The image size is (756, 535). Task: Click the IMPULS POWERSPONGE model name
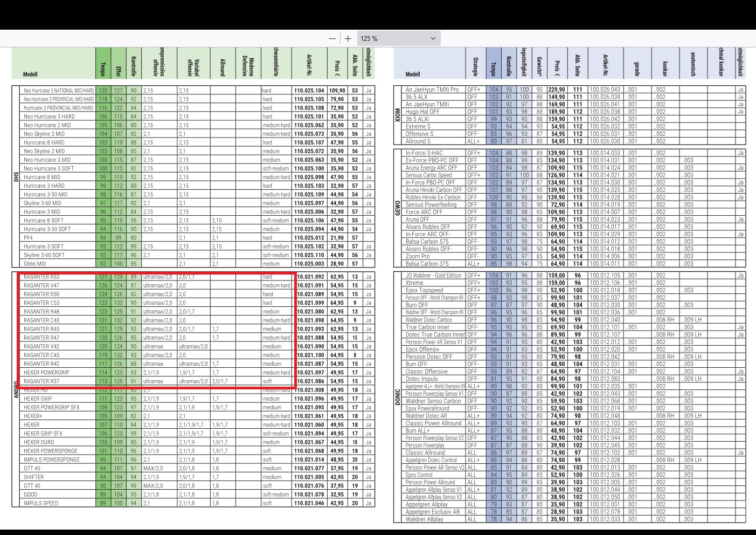(x=51, y=459)
